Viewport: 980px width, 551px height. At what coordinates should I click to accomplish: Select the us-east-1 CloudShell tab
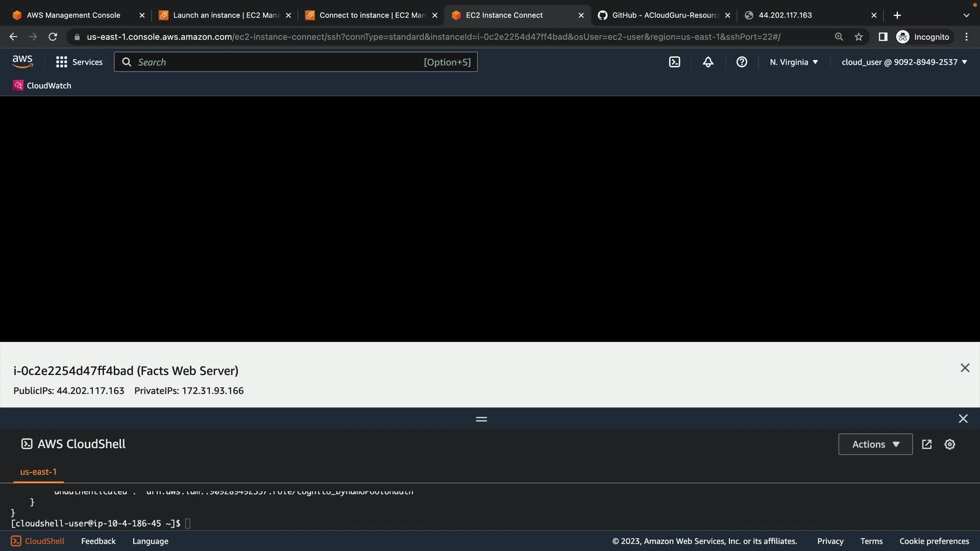[x=38, y=472]
